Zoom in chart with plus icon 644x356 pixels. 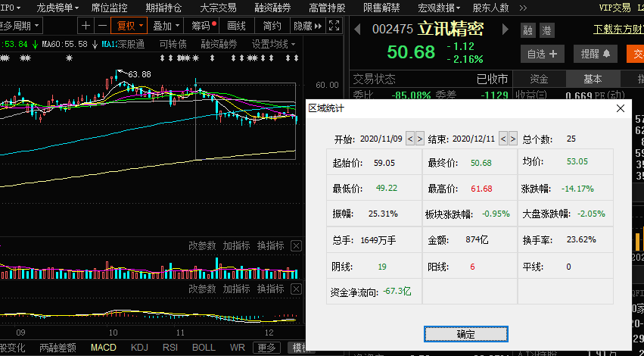(x=86, y=26)
